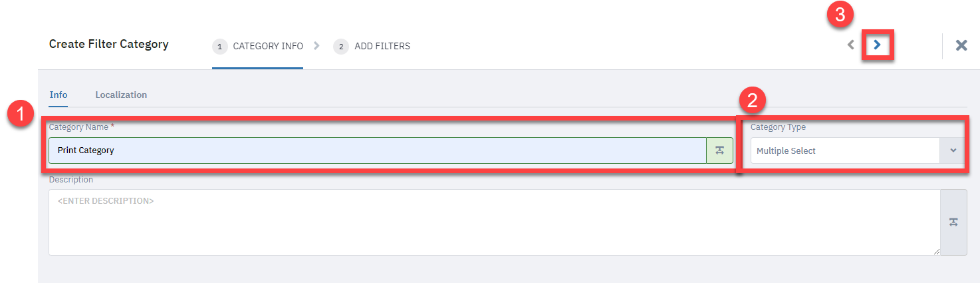Screen dimensions: 980x283
Task: Click the Category Type field label
Action: [x=778, y=127]
